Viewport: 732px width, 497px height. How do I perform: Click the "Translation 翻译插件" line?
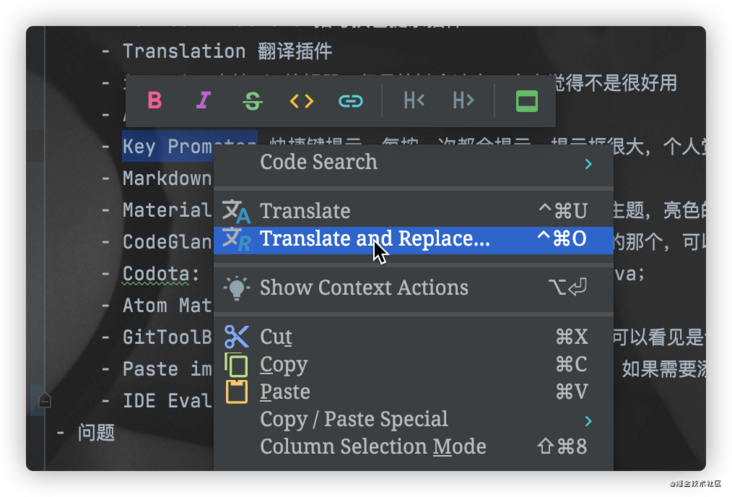[x=227, y=51]
